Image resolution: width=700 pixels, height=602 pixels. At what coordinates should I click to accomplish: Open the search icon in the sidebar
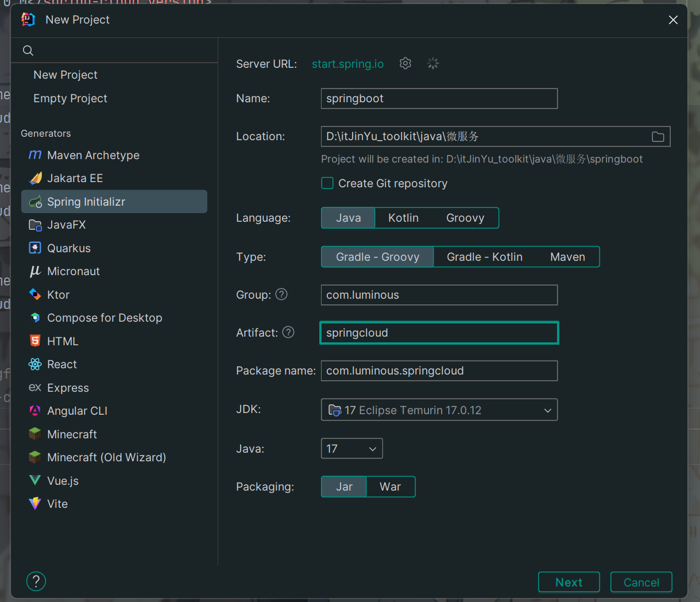(x=28, y=51)
